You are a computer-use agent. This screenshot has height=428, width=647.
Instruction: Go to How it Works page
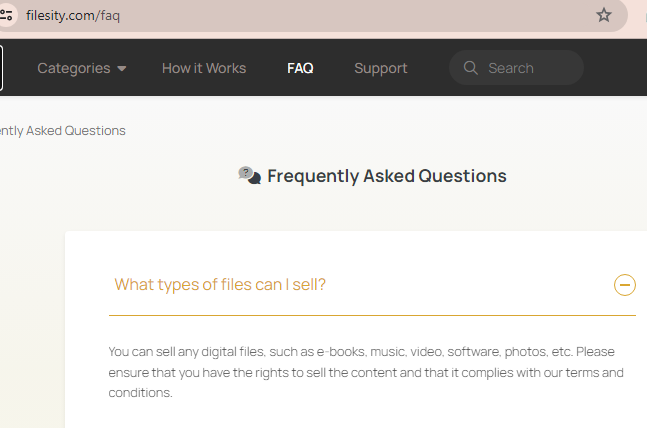[204, 68]
